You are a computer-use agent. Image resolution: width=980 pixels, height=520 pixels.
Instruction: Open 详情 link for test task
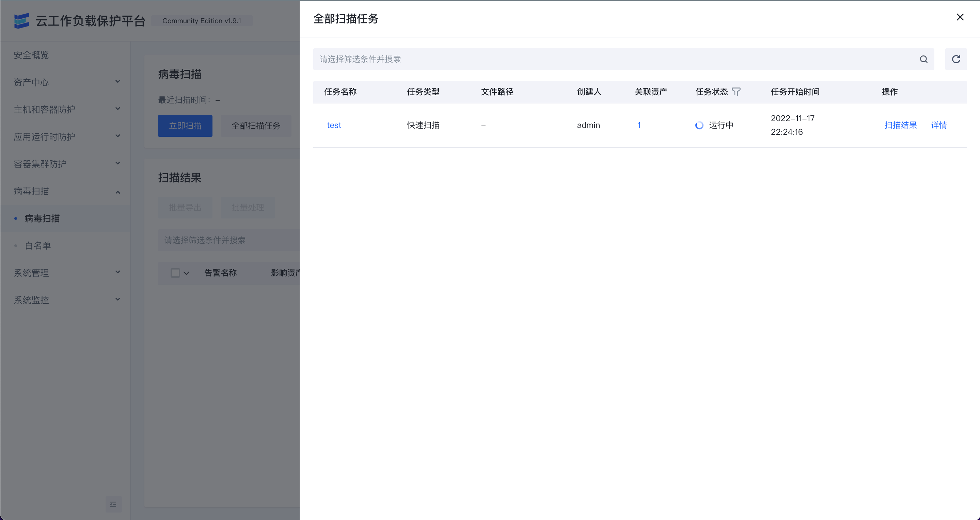[938, 126]
